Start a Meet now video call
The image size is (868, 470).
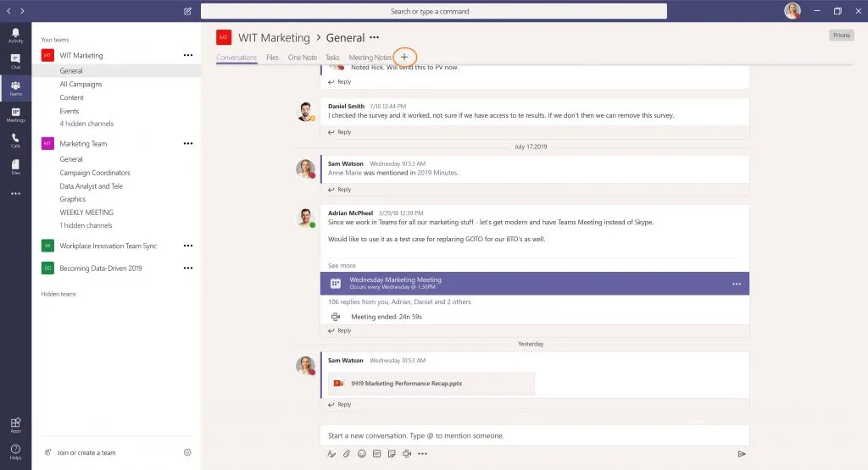[407, 454]
